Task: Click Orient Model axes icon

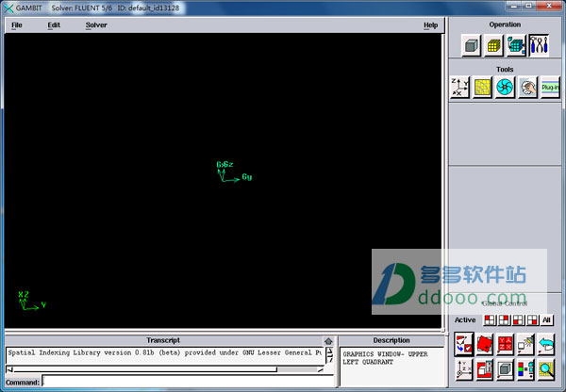Action: (x=464, y=369)
